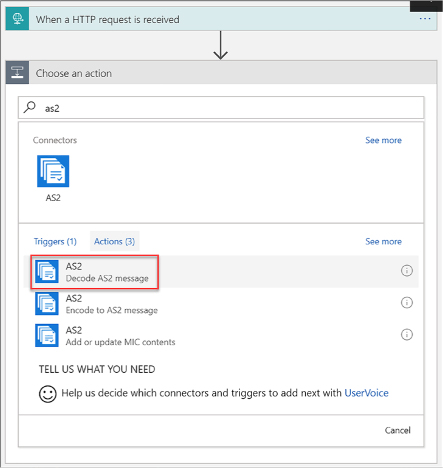Image resolution: width=443 pixels, height=468 pixels.
Task: Show info for Add or update MIC contents
Action: click(406, 334)
